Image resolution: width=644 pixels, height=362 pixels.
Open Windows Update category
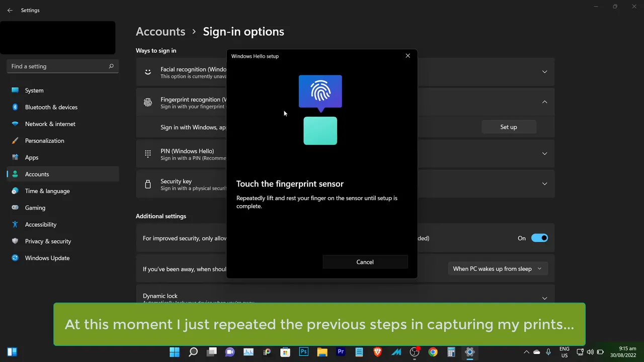(63, 258)
